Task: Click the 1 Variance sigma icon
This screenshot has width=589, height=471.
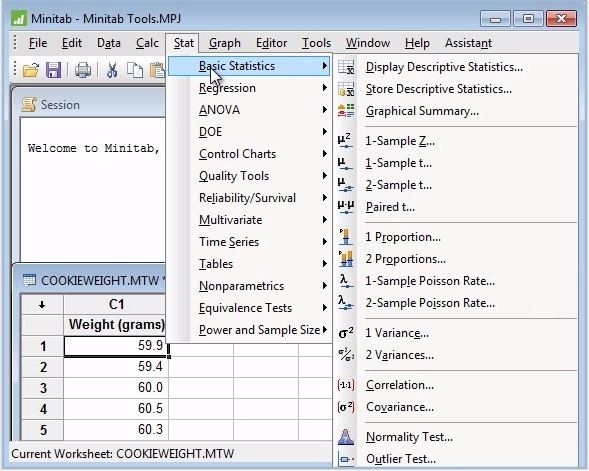Action: coord(346,333)
